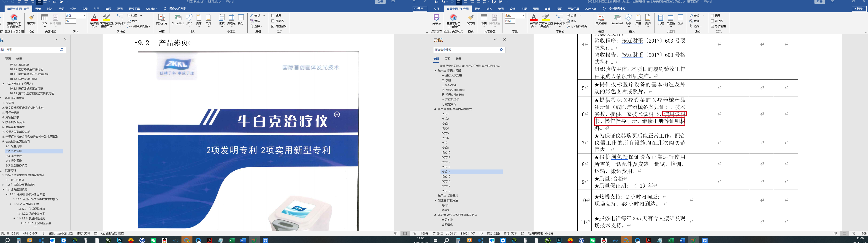Click 共享 share button in right window
The image size is (868, 243).
[x=859, y=9]
